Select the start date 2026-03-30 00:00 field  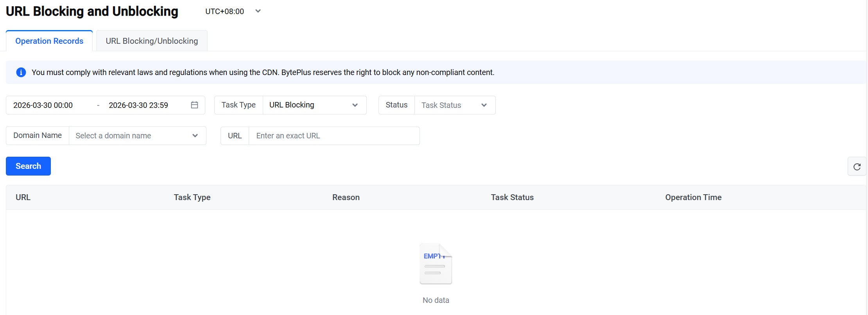pyautogui.click(x=43, y=105)
